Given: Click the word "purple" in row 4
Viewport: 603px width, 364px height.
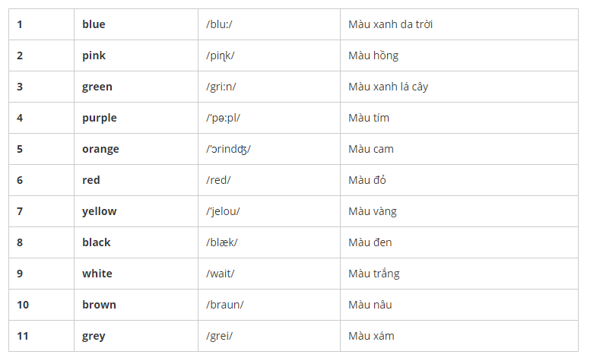Looking at the screenshot, I should coord(100,118).
